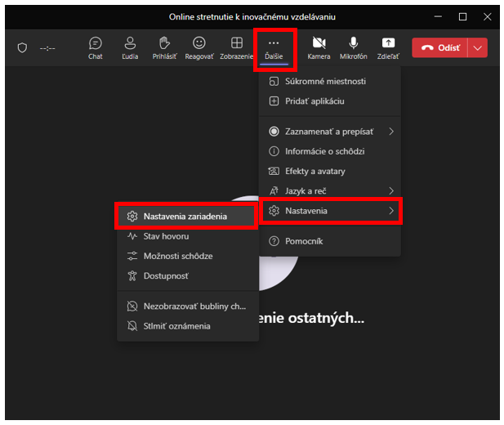Turn on the Kamera
This screenshot has width=504, height=425.
coord(319,48)
